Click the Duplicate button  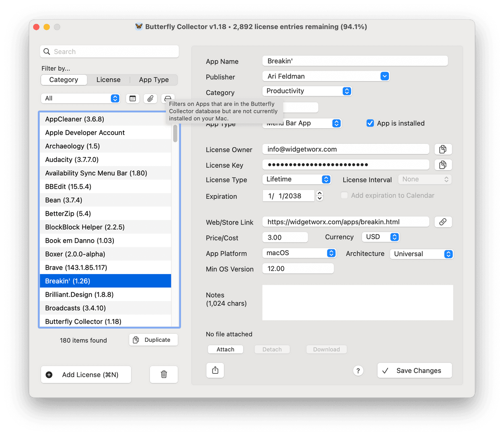tap(153, 340)
